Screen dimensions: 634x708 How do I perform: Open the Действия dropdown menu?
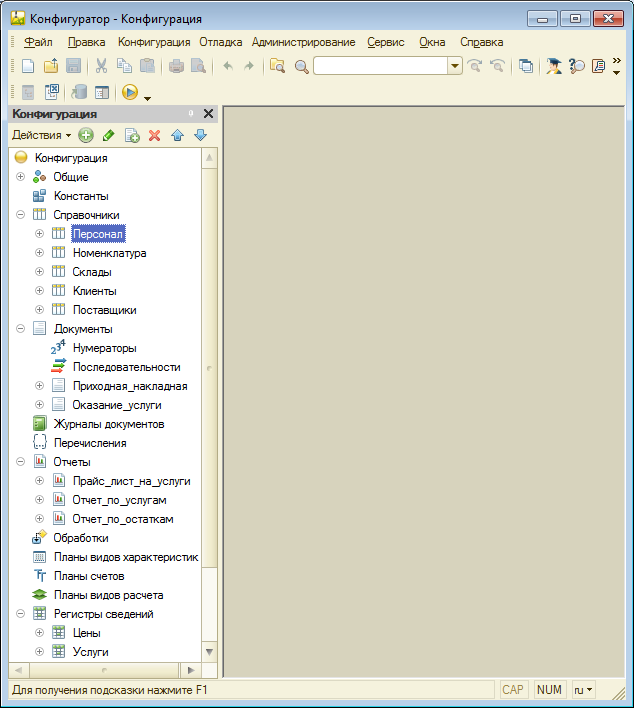[x=40, y=135]
